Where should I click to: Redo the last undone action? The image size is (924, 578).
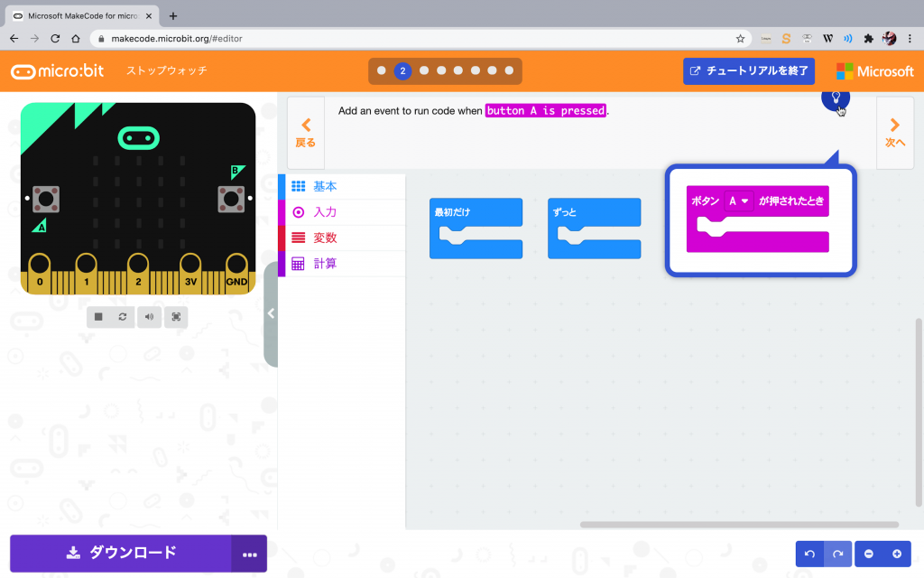point(837,554)
